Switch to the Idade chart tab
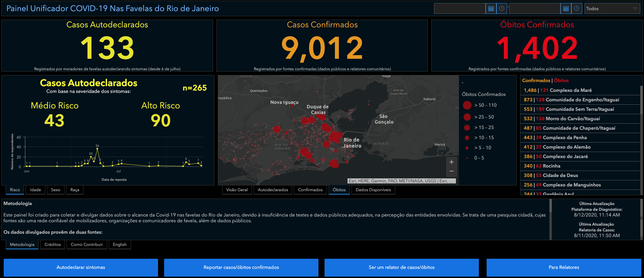Screen dimensions: 644x278 tap(35, 190)
